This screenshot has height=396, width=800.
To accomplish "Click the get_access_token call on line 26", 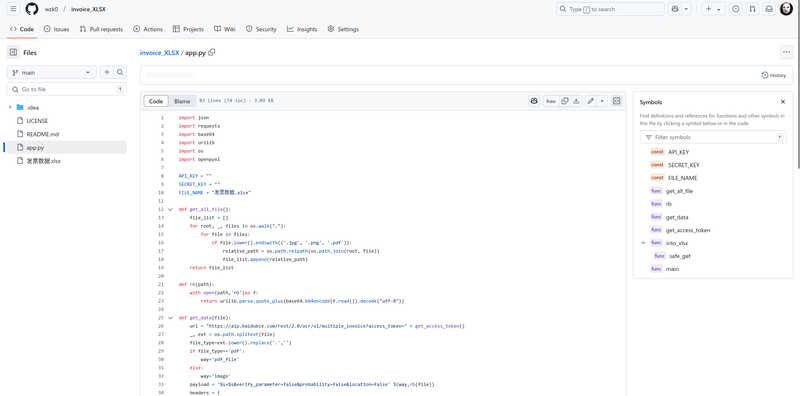I will pyautogui.click(x=437, y=326).
